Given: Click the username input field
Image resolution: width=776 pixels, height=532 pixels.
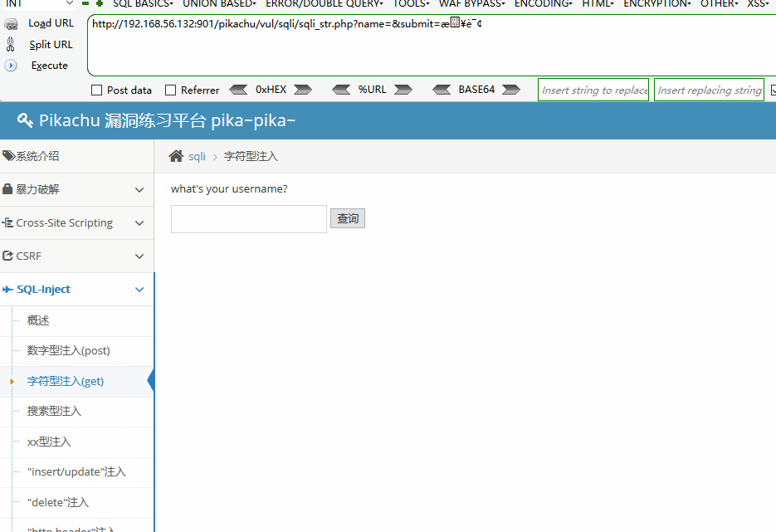Looking at the screenshot, I should pos(249,219).
